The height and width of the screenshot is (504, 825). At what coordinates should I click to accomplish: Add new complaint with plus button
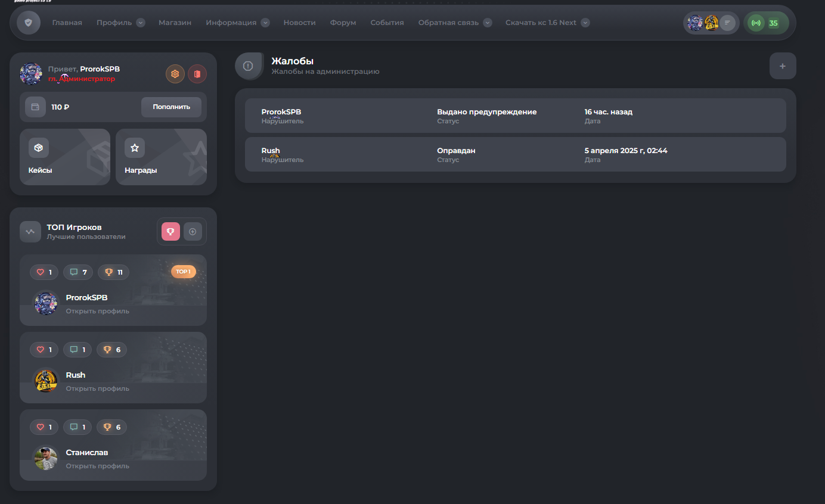point(782,66)
